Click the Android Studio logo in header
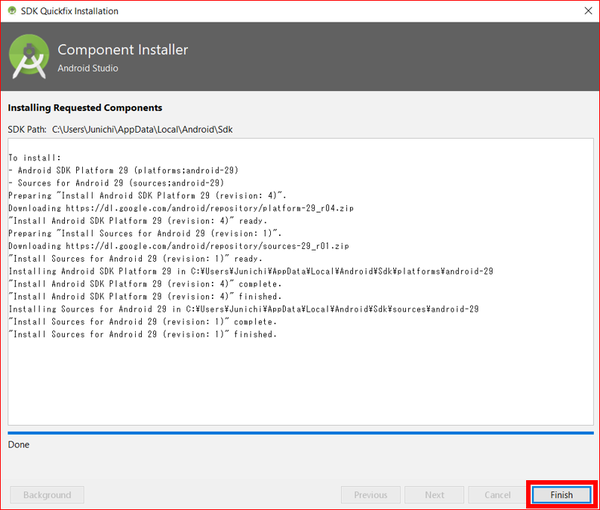This screenshot has width=600, height=510. pos(29,56)
